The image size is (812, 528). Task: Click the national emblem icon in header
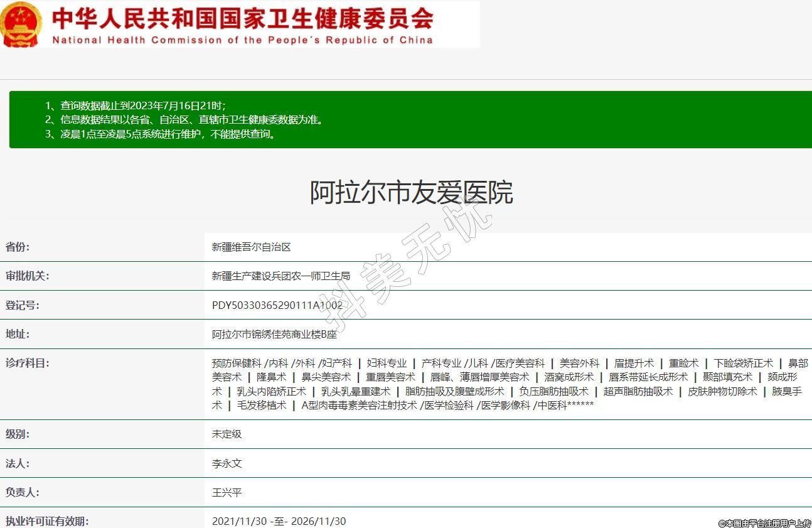[x=22, y=24]
